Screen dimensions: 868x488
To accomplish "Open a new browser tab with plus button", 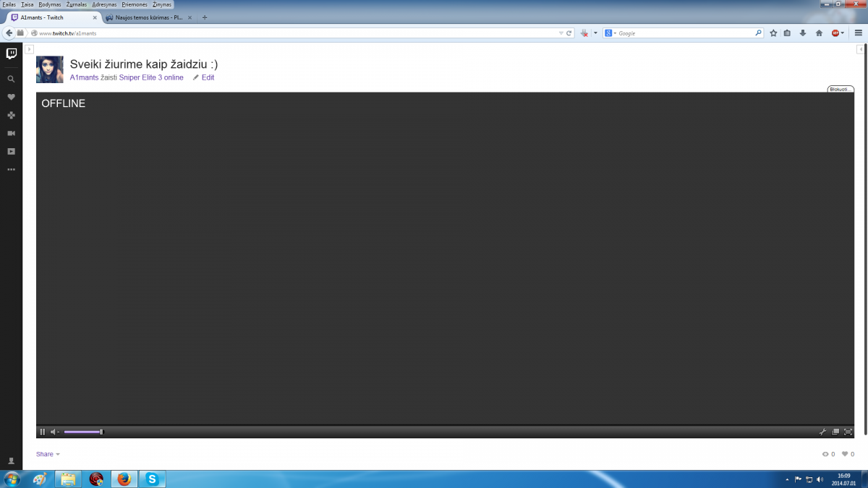I will pos(205,17).
